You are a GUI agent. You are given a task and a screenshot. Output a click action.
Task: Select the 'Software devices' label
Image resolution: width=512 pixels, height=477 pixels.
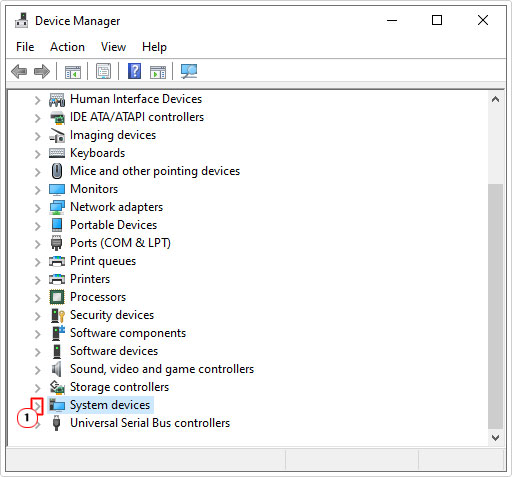(114, 351)
